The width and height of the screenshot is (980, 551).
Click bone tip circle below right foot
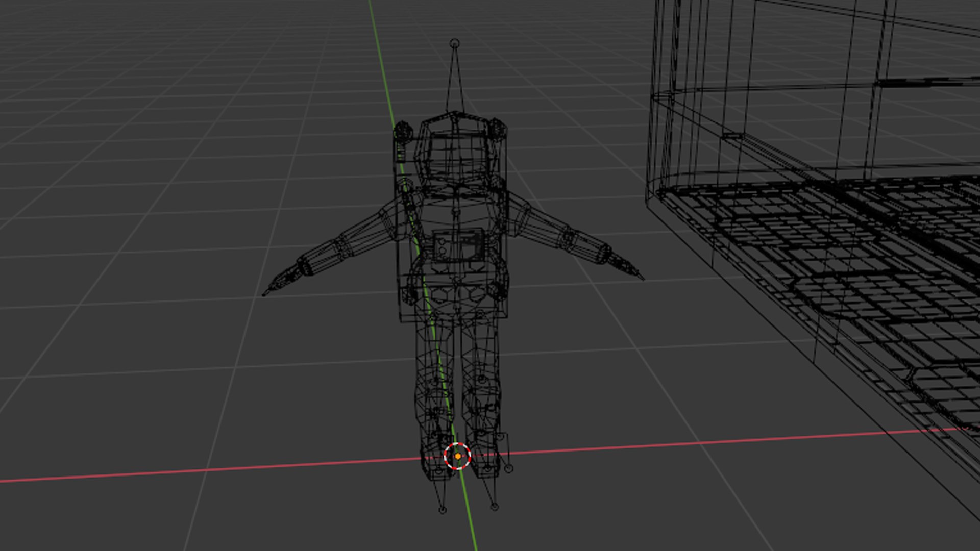494,507
